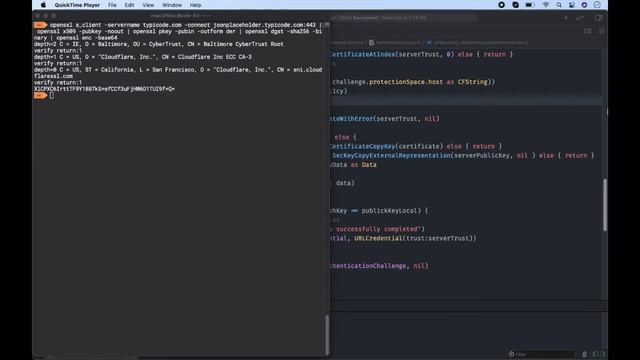Image resolution: width=640 pixels, height=360 pixels.
Task: Toggle the Xcode inspector panel icon
Action: (598, 18)
